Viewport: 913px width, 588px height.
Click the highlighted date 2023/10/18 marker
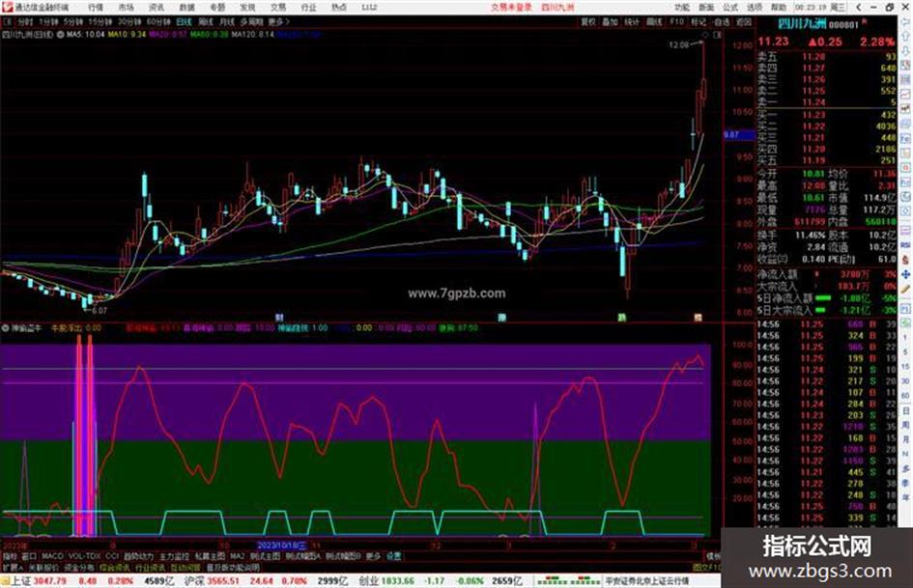pos(281,546)
